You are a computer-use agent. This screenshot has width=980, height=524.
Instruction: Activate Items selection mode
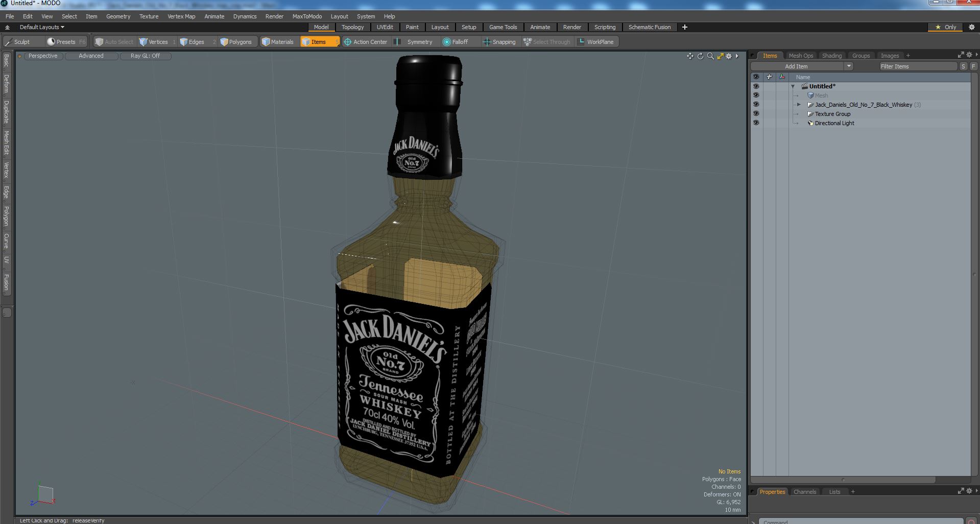click(319, 42)
